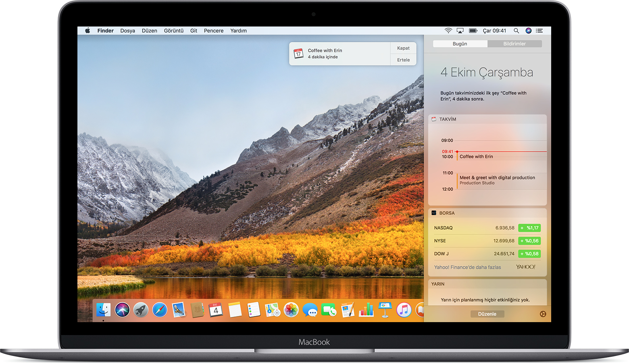
Task: Click the Spotlight search magnifier icon
Action: pyautogui.click(x=516, y=31)
